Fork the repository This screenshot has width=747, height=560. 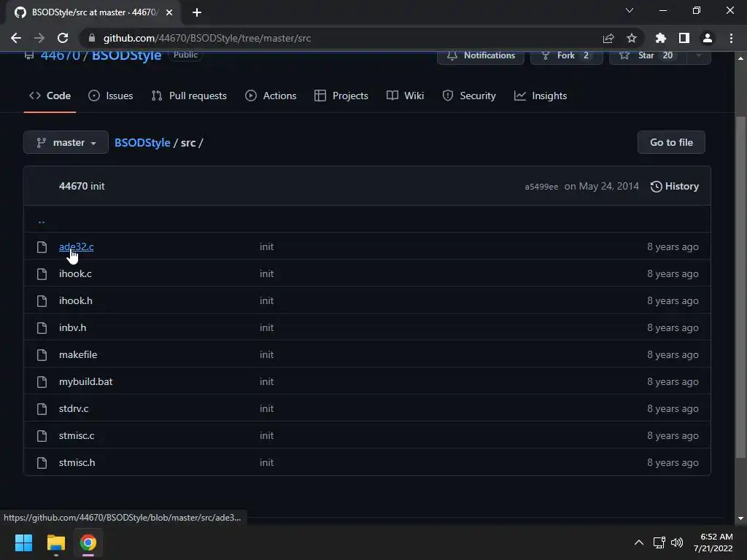566,55
